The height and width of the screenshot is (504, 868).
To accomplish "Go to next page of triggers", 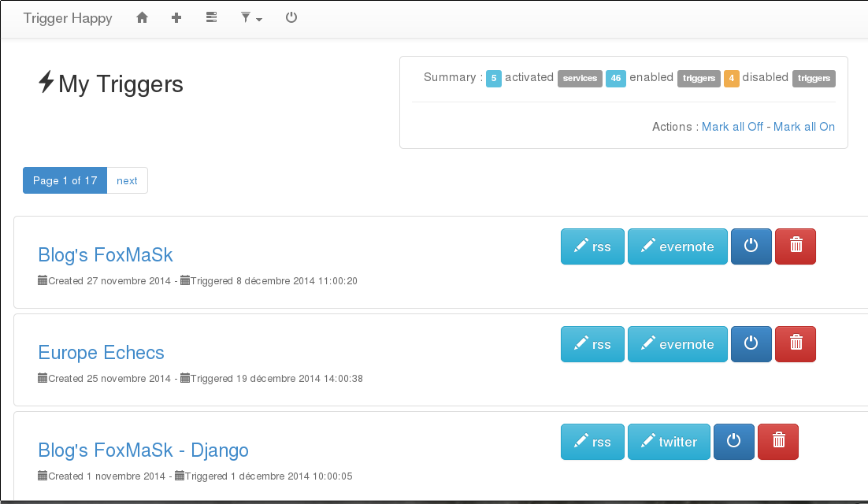I will click(127, 180).
